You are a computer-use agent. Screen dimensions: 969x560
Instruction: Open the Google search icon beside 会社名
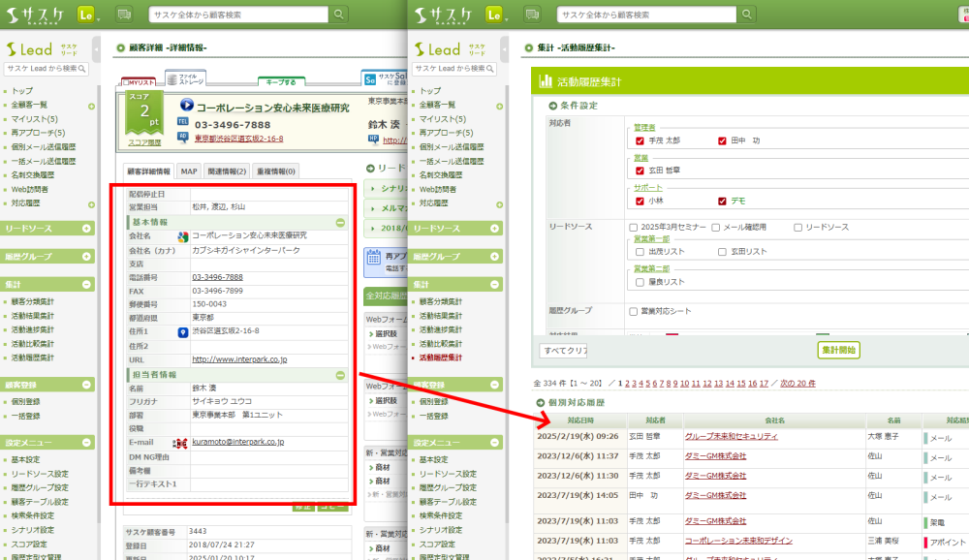coord(182,235)
